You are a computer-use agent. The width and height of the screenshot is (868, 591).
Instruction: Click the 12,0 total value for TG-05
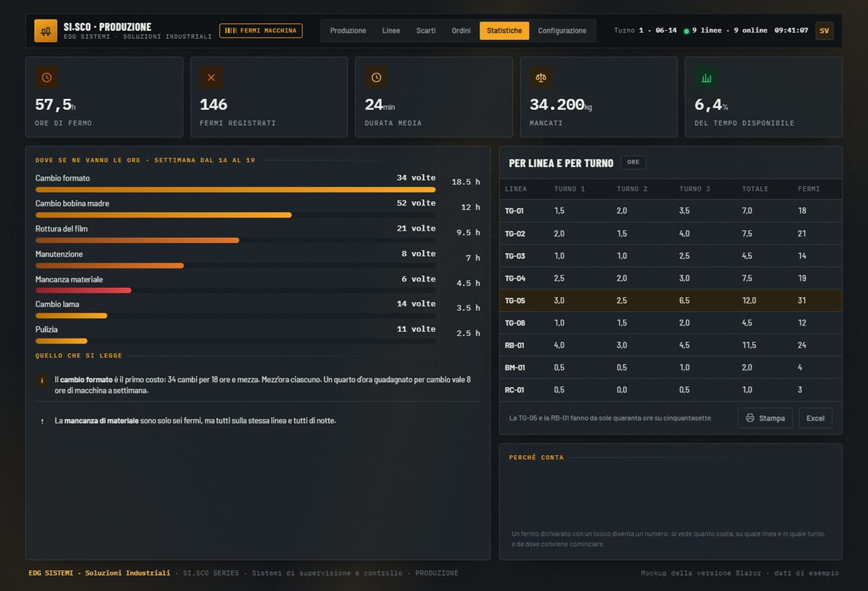749,301
